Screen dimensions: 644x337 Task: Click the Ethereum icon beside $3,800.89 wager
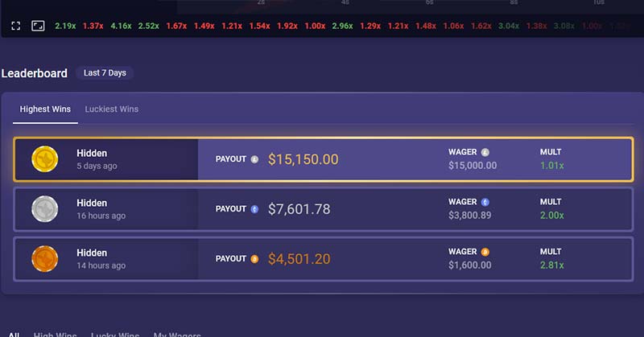pyautogui.click(x=485, y=202)
